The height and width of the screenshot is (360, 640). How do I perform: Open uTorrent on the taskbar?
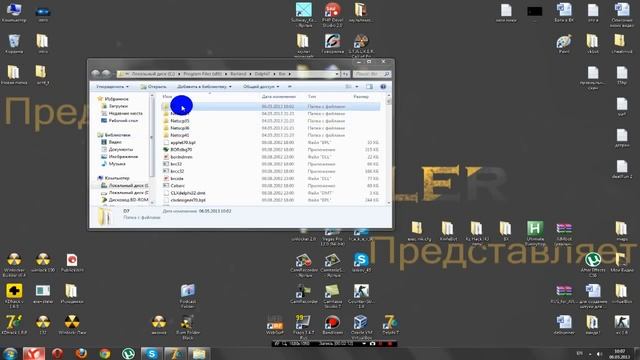(x=128, y=353)
